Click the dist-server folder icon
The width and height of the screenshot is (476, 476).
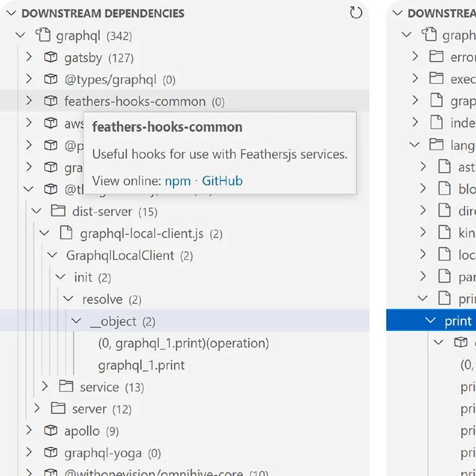click(x=58, y=210)
